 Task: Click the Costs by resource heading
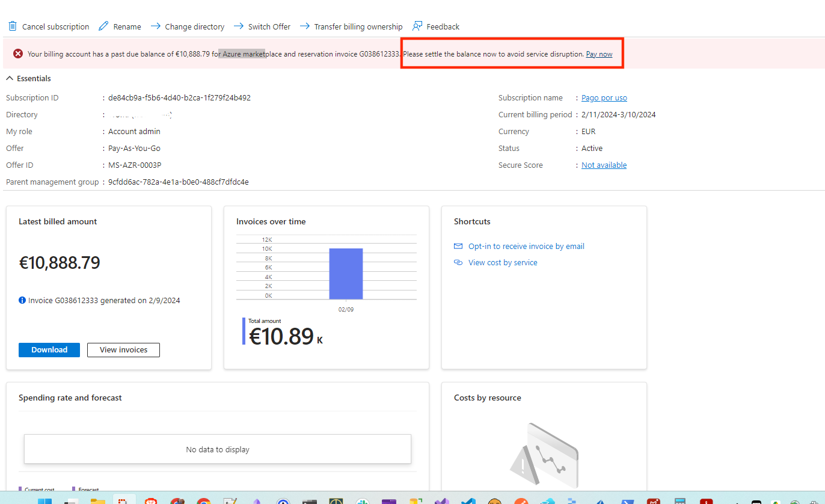pyautogui.click(x=488, y=398)
